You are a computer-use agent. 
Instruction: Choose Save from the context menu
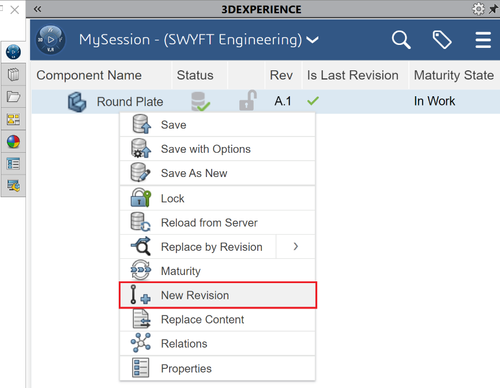(x=217, y=125)
